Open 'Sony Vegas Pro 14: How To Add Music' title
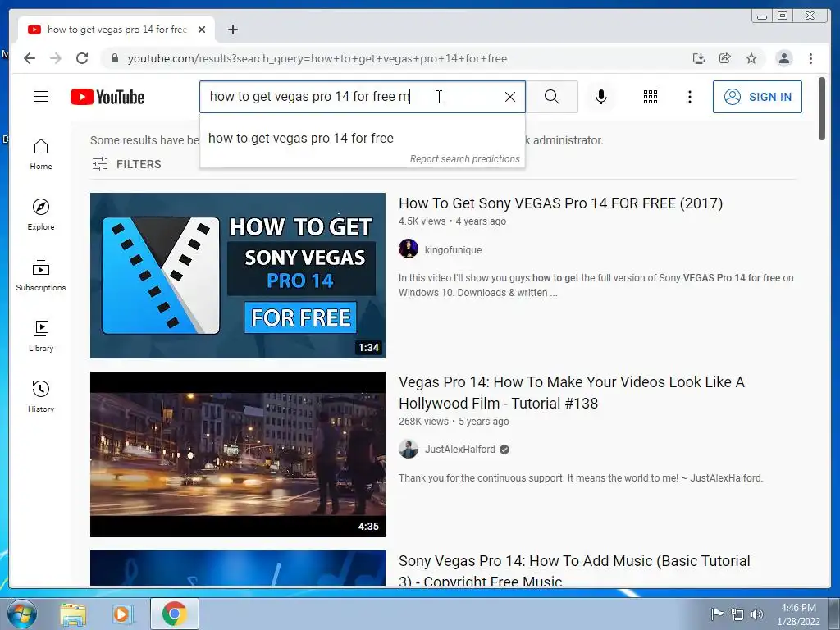 [x=574, y=569]
